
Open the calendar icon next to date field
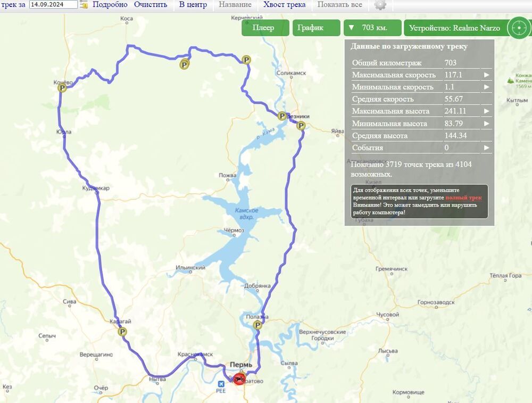[84, 4]
